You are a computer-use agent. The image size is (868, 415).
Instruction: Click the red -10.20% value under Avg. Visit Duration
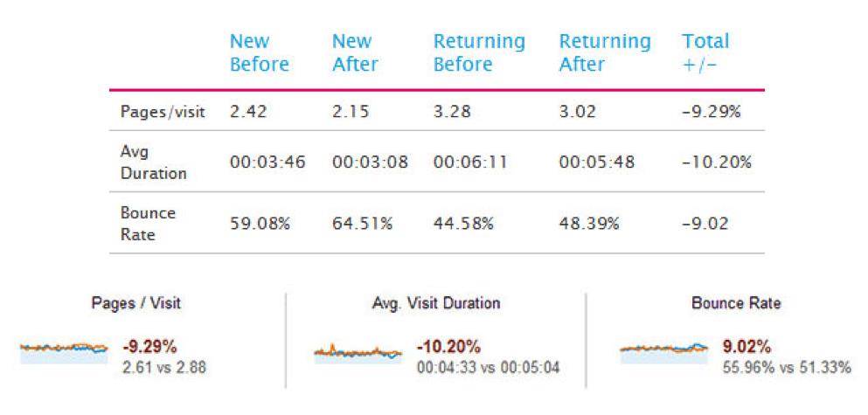(x=448, y=347)
